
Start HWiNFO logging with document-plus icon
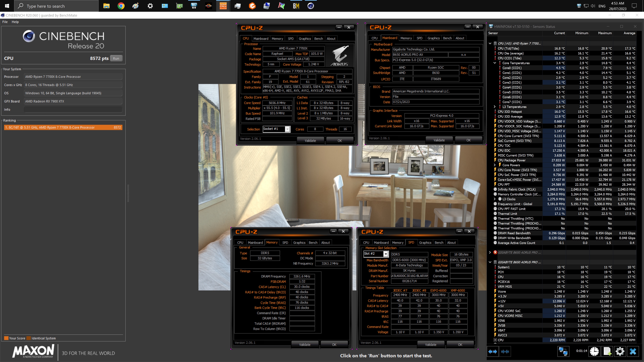tap(607, 351)
